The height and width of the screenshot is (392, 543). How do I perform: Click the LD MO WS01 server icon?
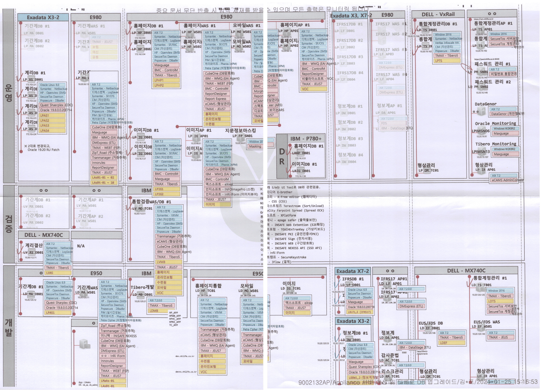[247, 291]
